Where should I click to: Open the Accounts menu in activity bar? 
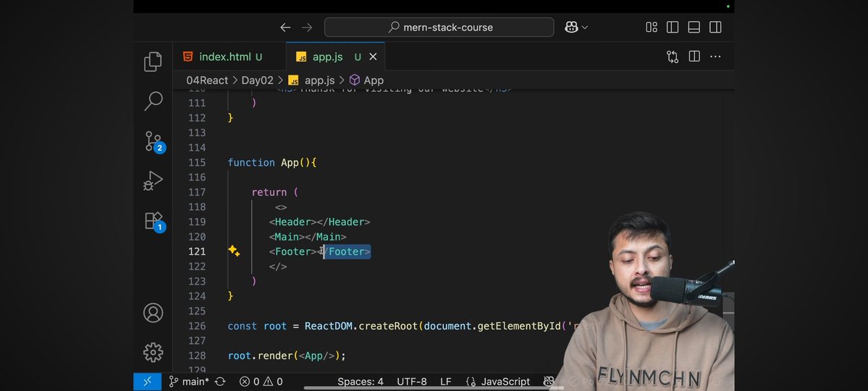[x=153, y=313]
